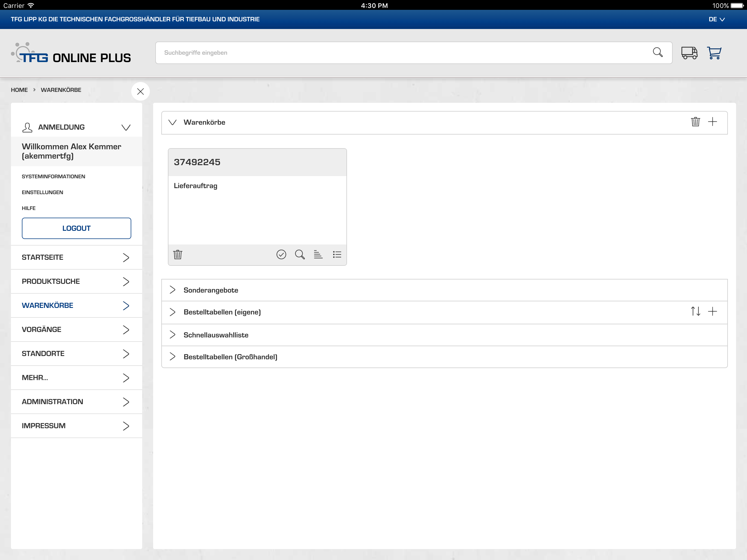Screen dimensions: 747x560
Task: Click the search magnifier in search bar
Action: 657,52
